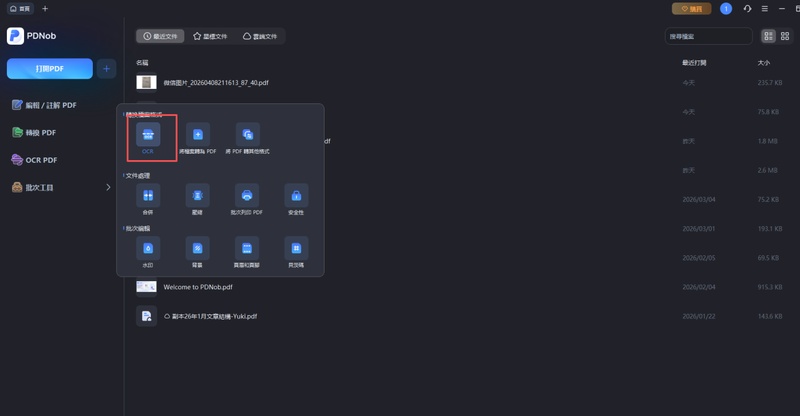The width and height of the screenshot is (800, 416).
Task: Click the blue Open PDF button
Action: tap(49, 68)
